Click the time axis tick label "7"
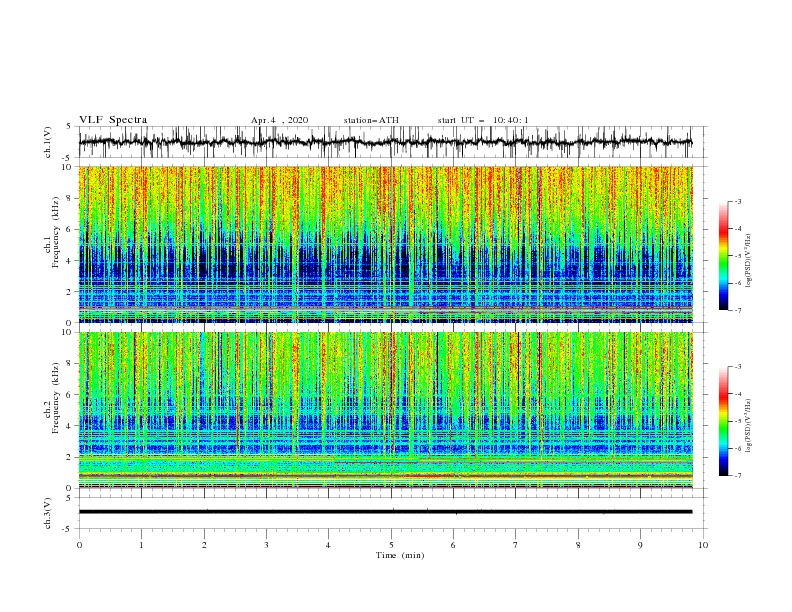 pyautogui.click(x=516, y=545)
